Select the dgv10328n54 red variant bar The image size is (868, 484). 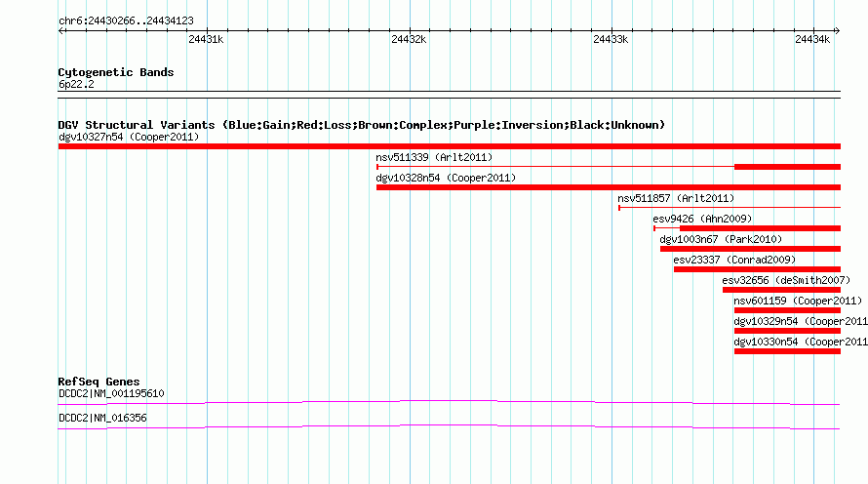[x=609, y=187]
